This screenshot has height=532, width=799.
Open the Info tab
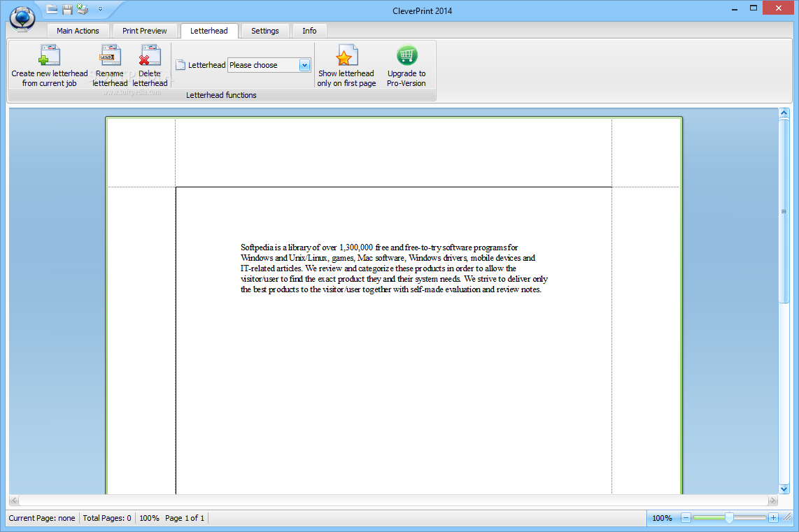point(309,31)
